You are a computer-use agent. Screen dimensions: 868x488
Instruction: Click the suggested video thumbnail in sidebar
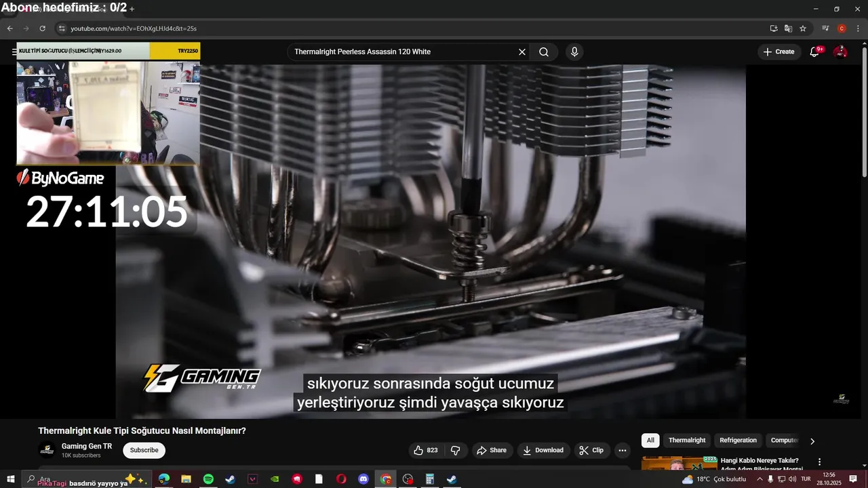tap(679, 464)
